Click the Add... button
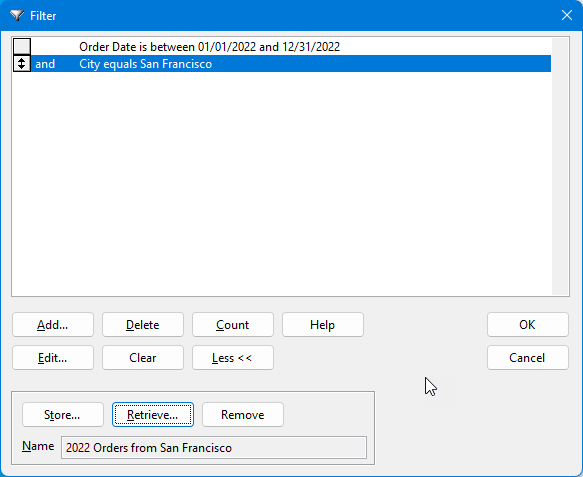 [x=53, y=325]
